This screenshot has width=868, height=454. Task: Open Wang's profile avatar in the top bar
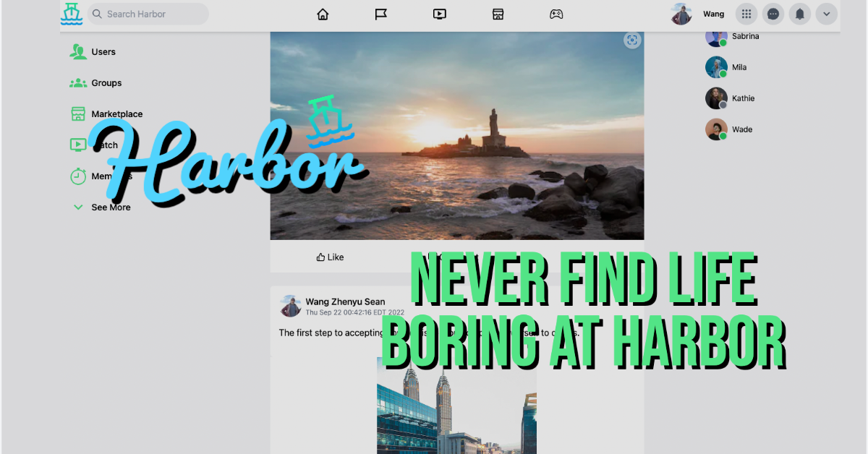(681, 14)
